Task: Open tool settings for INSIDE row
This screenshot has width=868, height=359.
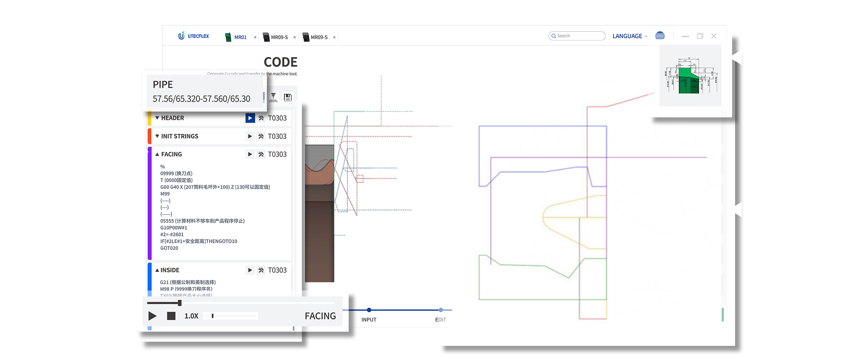Action: 261,270
